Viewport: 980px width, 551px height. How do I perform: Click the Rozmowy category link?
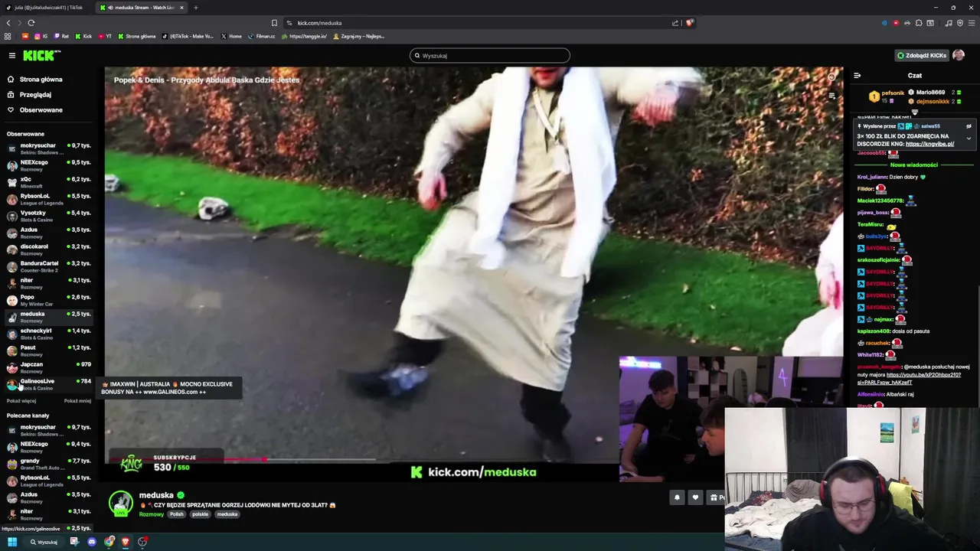click(152, 514)
